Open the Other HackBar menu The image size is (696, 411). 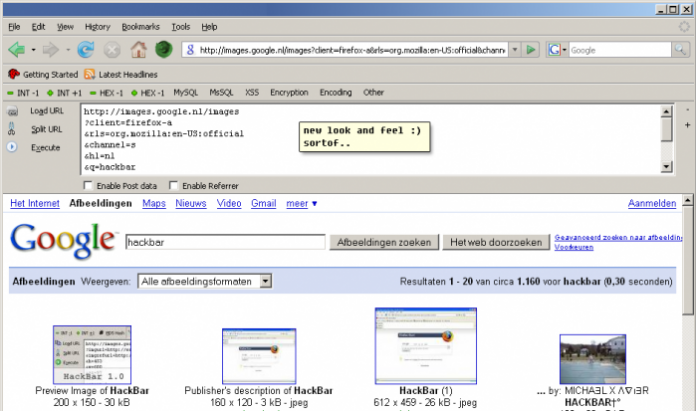point(373,92)
